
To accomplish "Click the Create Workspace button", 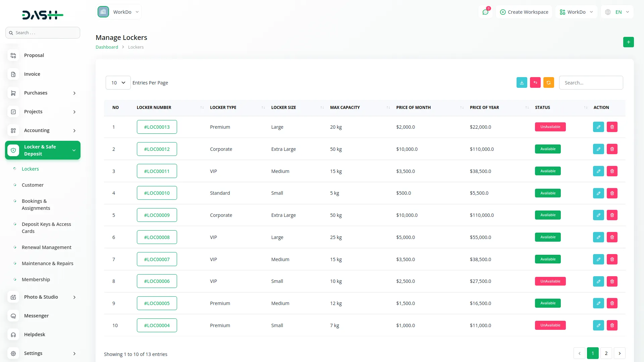I will pos(524,12).
